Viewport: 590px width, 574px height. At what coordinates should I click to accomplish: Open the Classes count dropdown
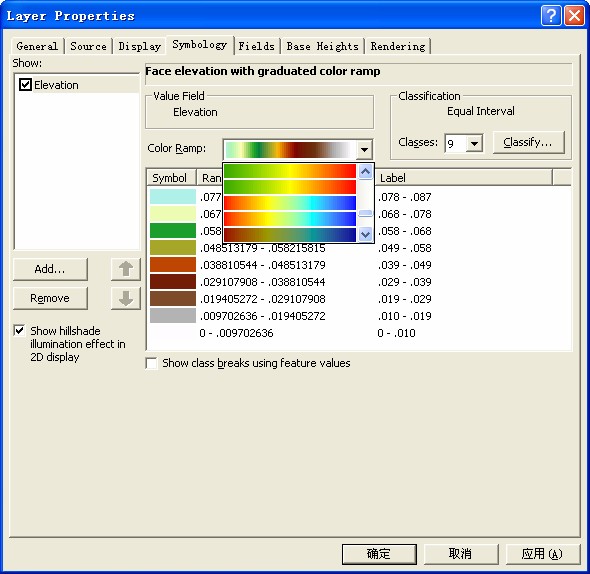click(x=474, y=143)
